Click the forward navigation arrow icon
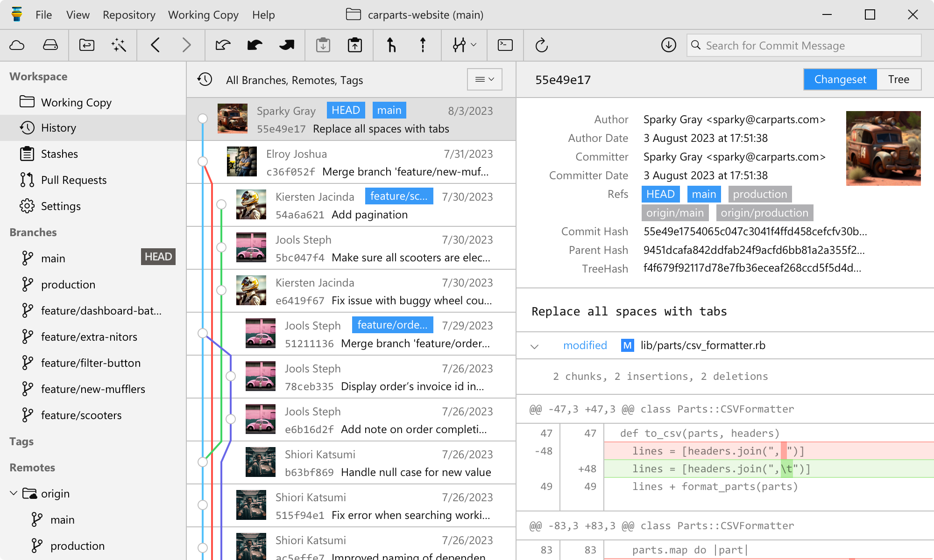 pos(187,45)
